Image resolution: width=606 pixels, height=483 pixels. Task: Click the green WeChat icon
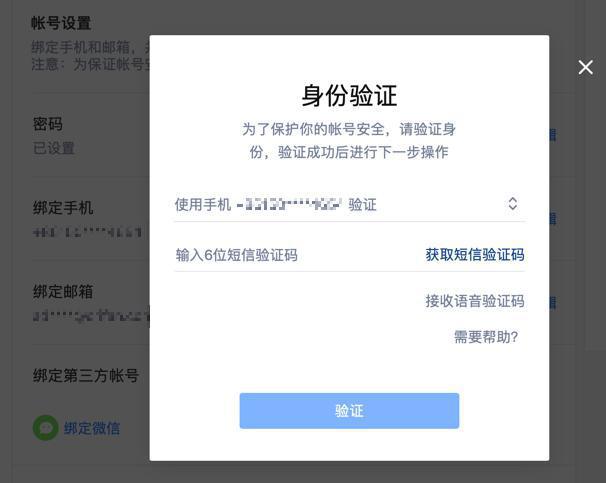click(x=46, y=428)
